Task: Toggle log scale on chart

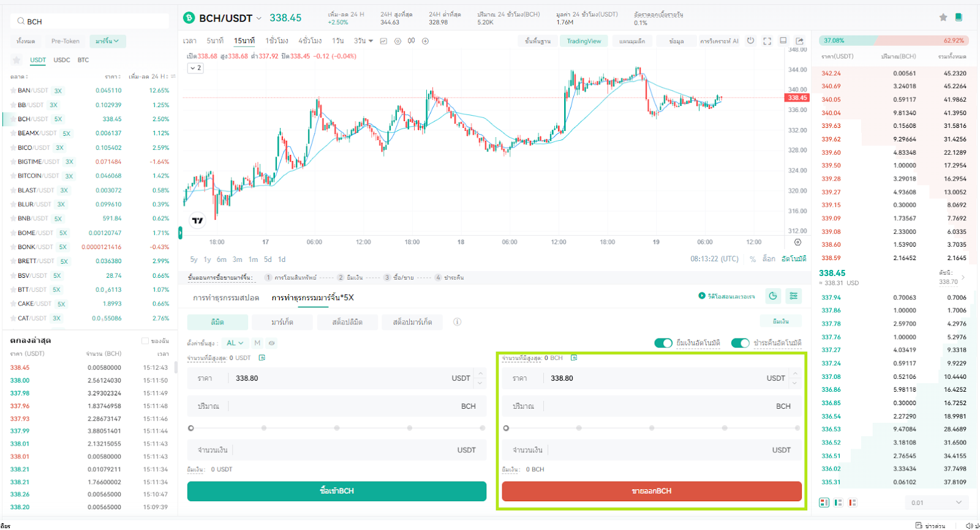Action: 769,259
